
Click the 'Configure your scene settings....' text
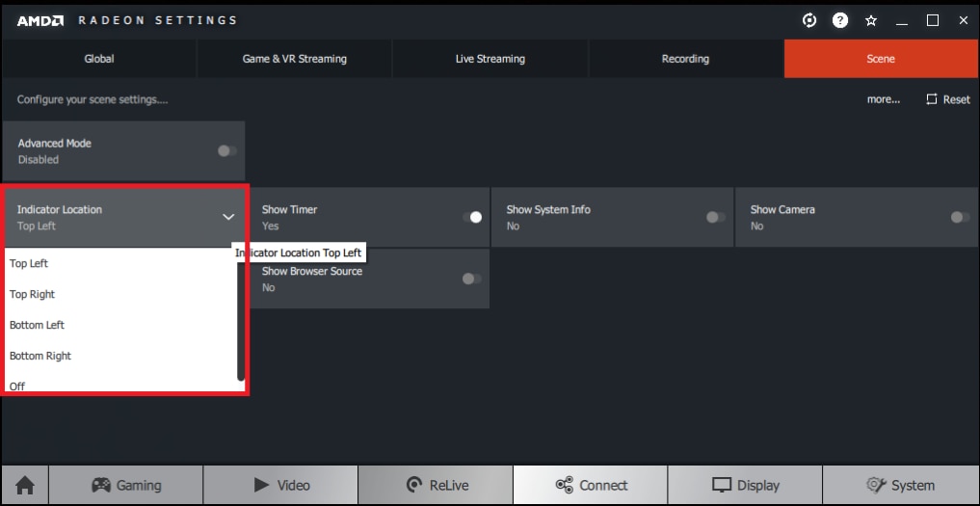coord(93,99)
